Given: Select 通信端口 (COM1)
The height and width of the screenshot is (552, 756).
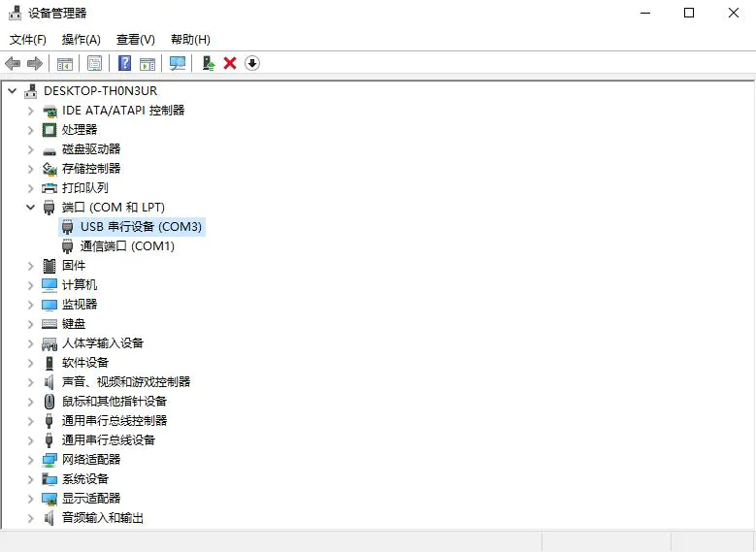Looking at the screenshot, I should click(127, 246).
